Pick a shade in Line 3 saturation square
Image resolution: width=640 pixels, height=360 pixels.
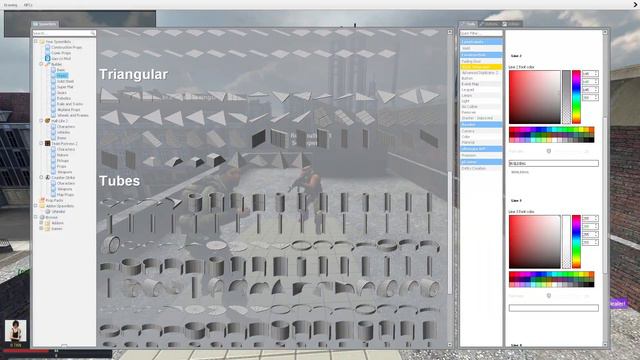tap(534, 242)
